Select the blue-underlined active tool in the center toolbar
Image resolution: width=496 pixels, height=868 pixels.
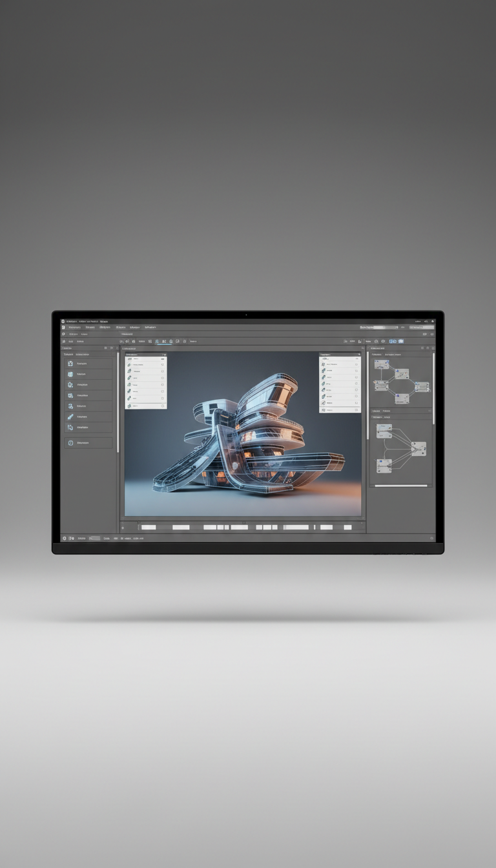pos(164,341)
